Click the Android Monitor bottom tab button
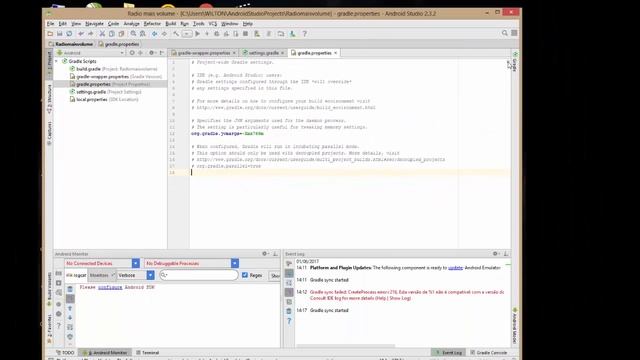This screenshot has height=360, width=640. pos(105,353)
